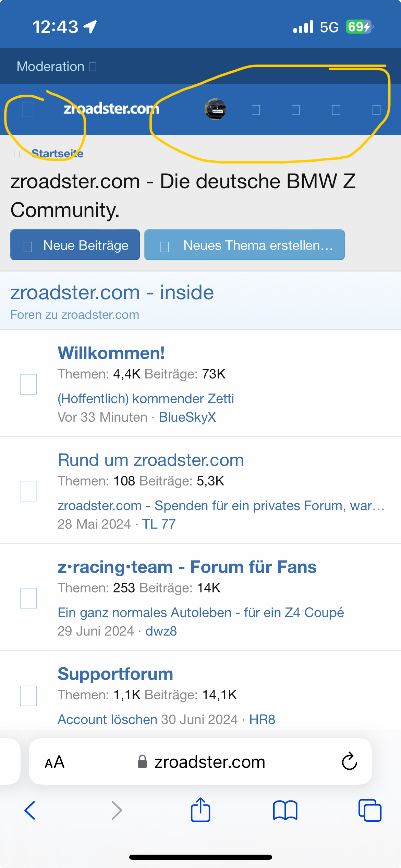Open the hamburger menu beside the logo
401x868 pixels.
point(28,109)
